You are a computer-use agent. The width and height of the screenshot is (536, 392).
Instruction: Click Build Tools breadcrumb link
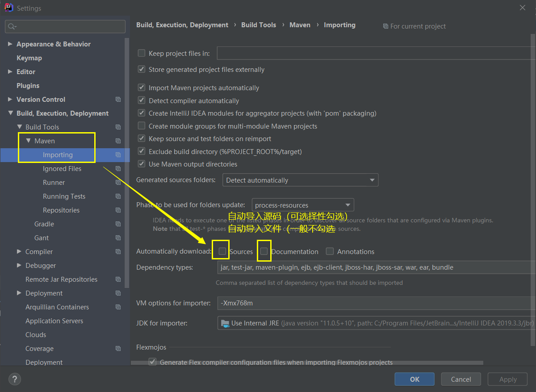(x=259, y=25)
